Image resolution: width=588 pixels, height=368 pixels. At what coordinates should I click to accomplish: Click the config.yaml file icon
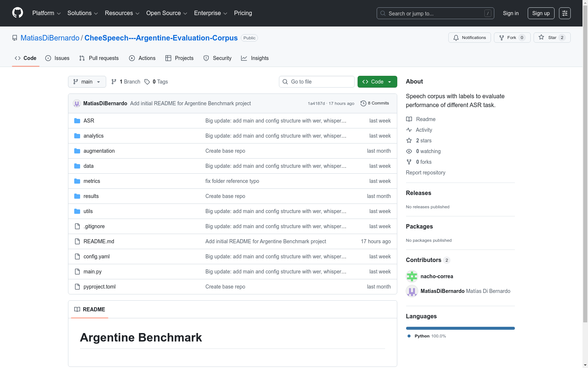click(77, 256)
